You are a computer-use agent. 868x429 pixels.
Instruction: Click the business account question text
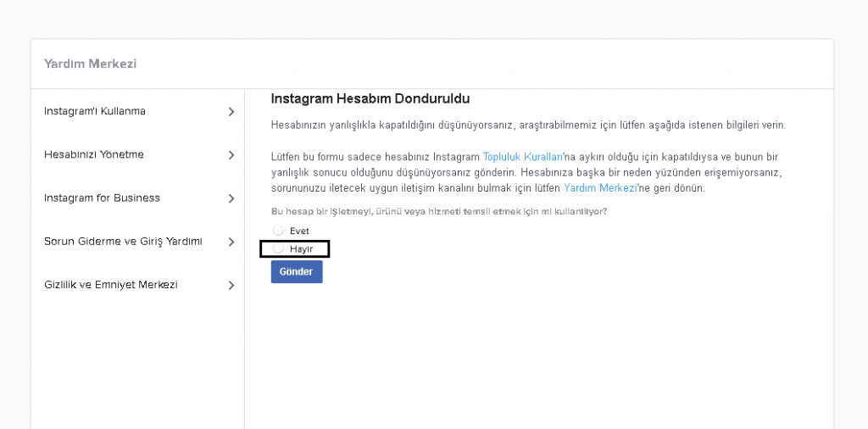click(x=438, y=211)
